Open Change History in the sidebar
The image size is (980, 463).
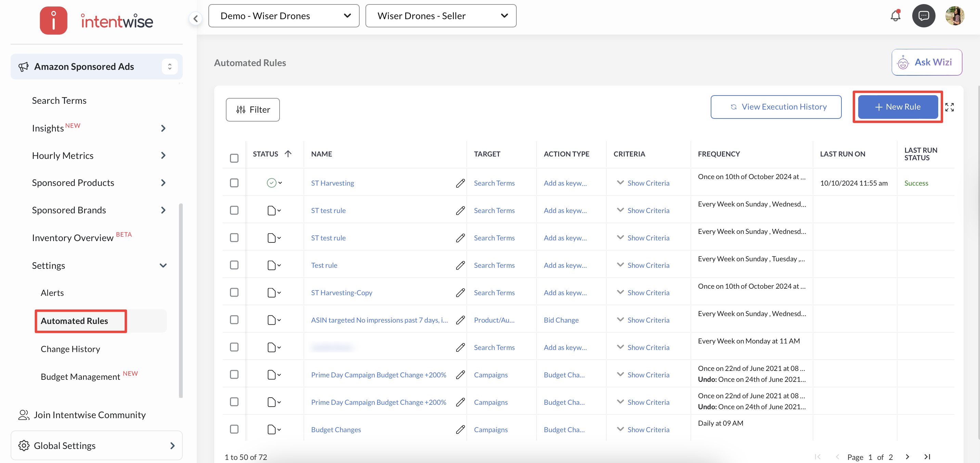point(70,349)
